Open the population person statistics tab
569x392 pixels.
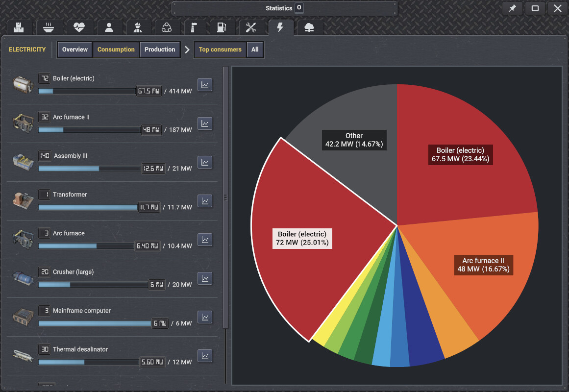[x=109, y=27]
